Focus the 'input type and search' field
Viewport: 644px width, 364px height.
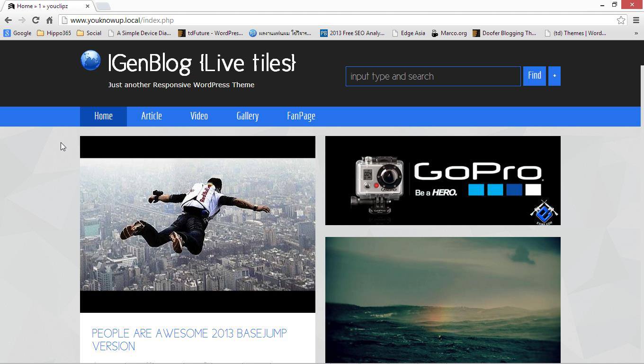tap(433, 76)
